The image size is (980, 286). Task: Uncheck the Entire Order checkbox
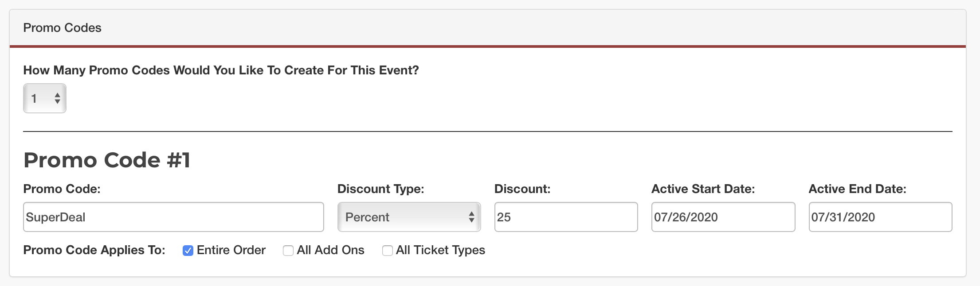[x=188, y=251]
